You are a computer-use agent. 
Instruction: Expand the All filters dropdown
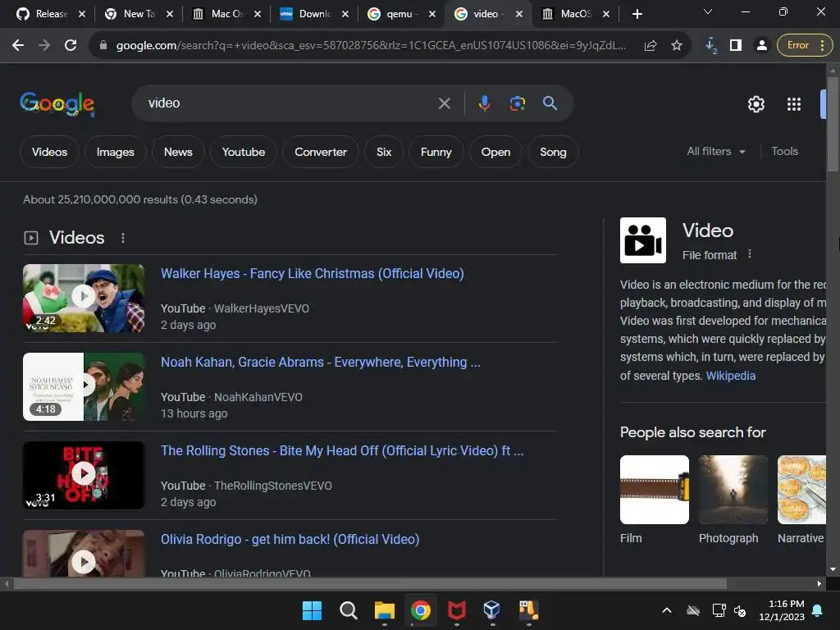click(x=715, y=152)
